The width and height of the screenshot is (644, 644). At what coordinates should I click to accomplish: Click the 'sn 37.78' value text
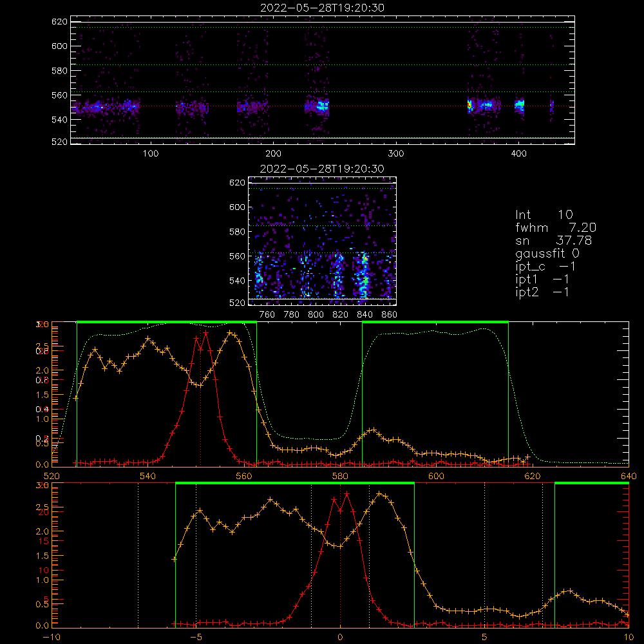553,240
